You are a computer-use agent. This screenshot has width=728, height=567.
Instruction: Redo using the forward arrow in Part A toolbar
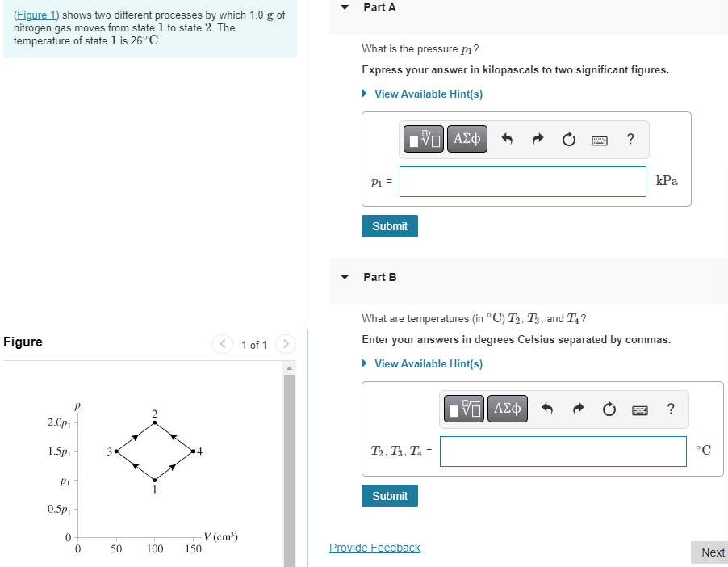[x=539, y=139]
